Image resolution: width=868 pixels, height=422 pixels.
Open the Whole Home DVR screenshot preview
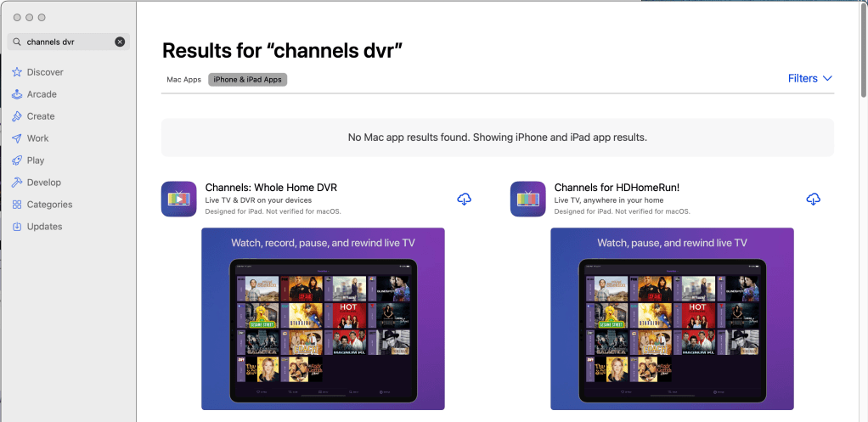[323, 318]
